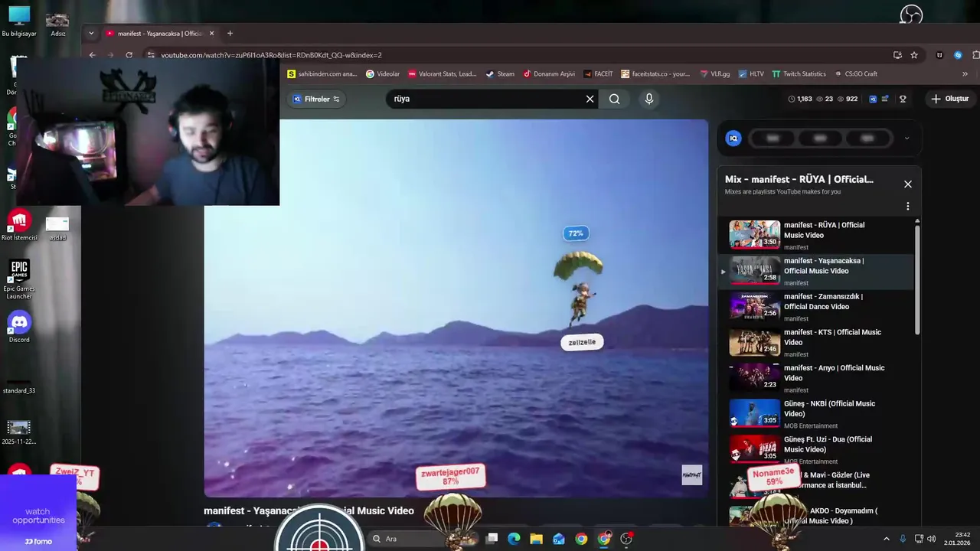Open the tab search dropdown arrow
980x551 pixels.
click(x=91, y=33)
